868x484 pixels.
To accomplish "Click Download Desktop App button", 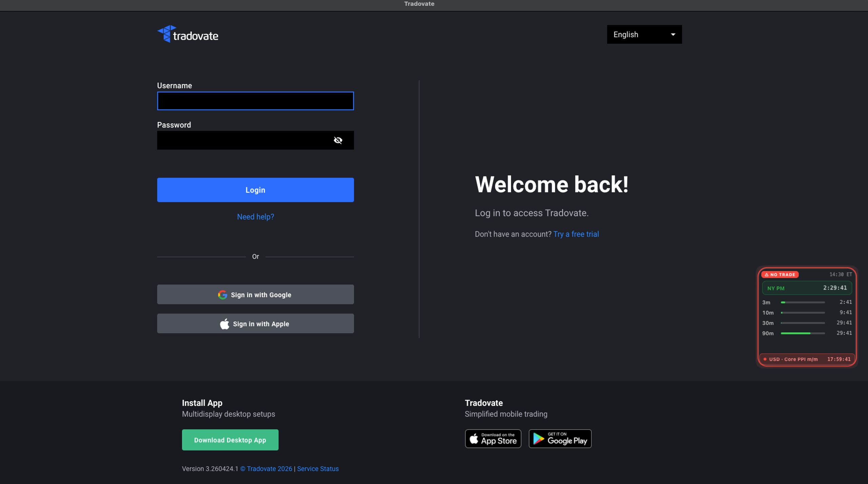I will [x=230, y=440].
